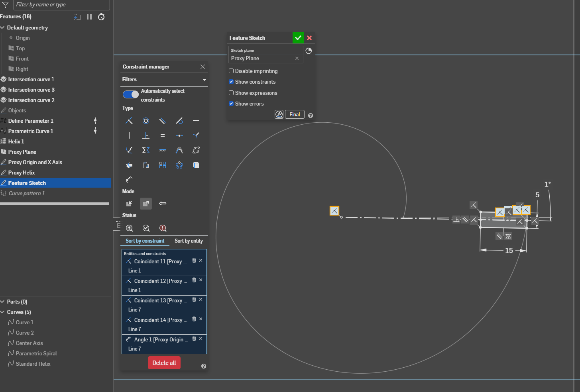This screenshot has width=580, height=392.
Task: Select the Standard Helix curve
Action: tap(33, 364)
